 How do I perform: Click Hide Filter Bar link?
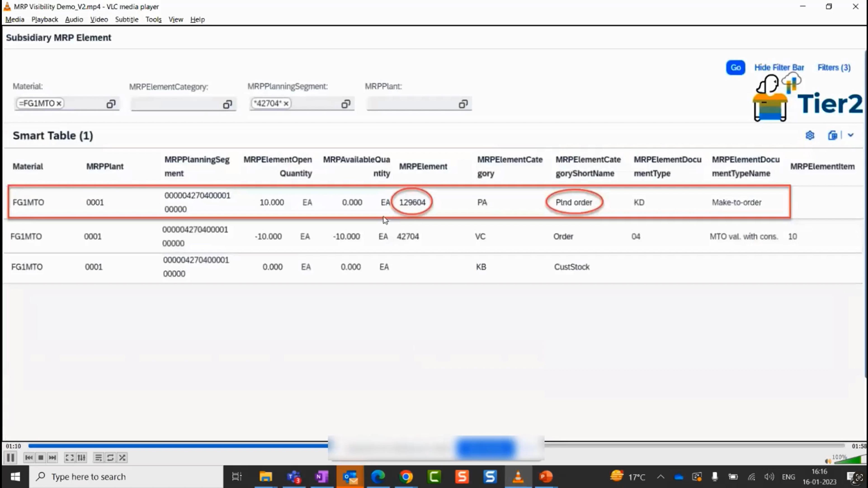779,68
